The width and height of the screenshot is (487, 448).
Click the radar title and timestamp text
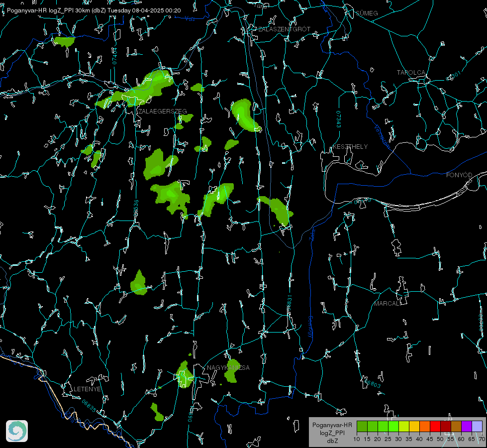[x=94, y=10]
